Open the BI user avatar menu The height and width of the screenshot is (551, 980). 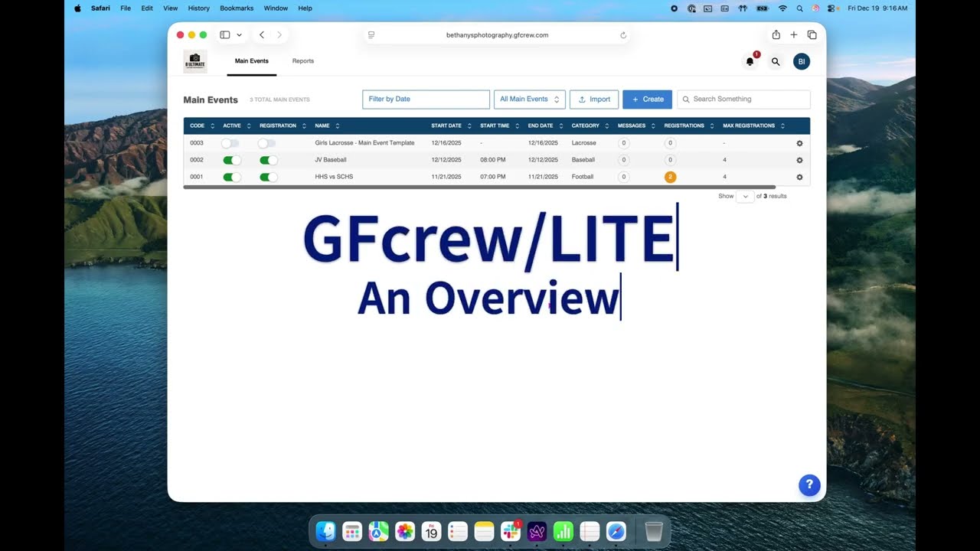[802, 61]
